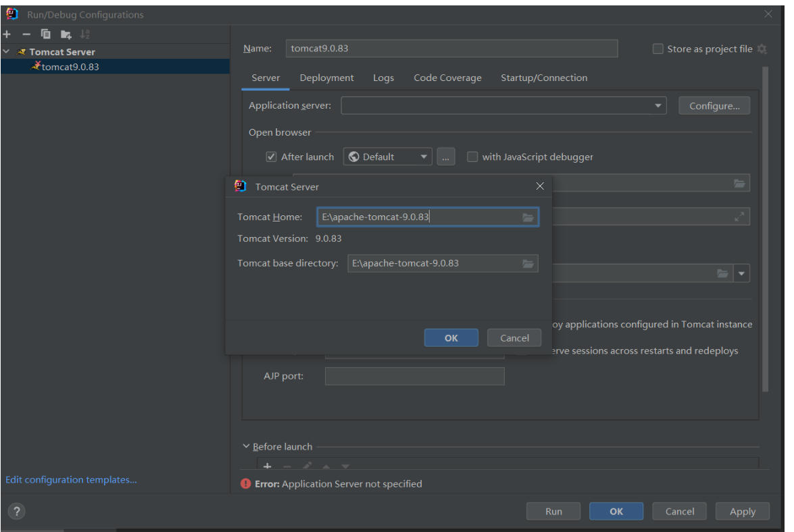Collapse the Tomcat Server tree node
Viewport: 794px width, 532px height.
pyautogui.click(x=6, y=51)
